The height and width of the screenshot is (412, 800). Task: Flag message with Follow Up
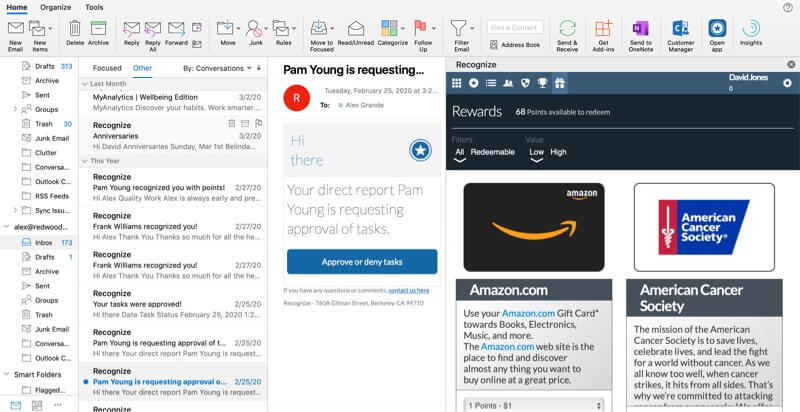coord(420,36)
